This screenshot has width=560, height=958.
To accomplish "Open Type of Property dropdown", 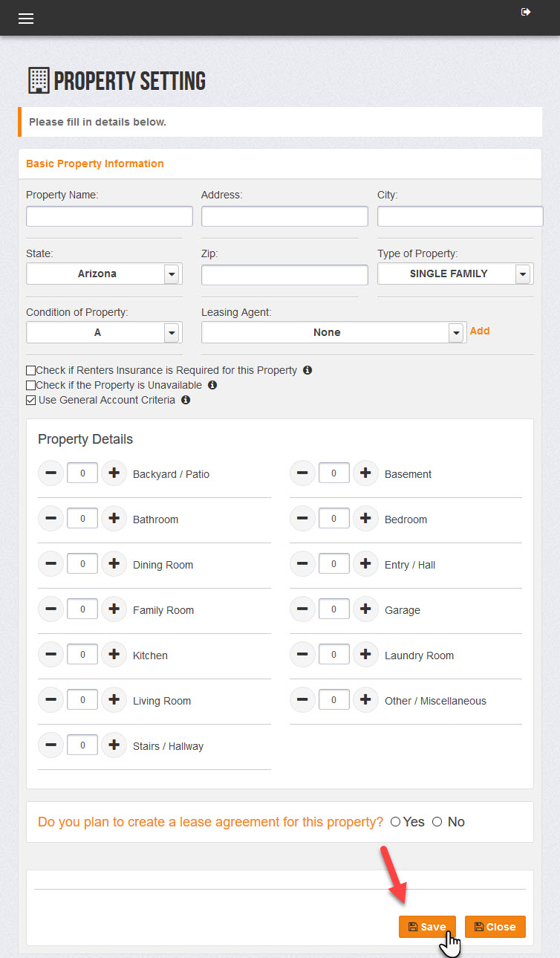I will [455, 274].
